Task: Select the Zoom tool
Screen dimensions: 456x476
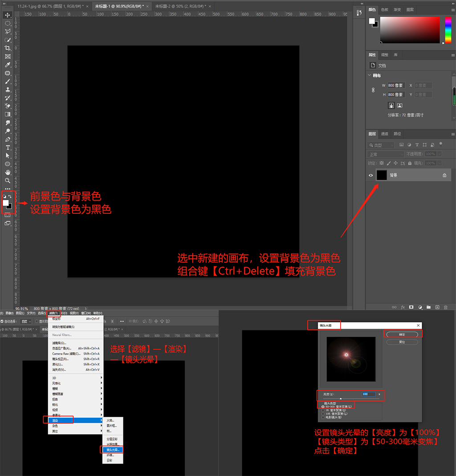Action: (x=8, y=181)
